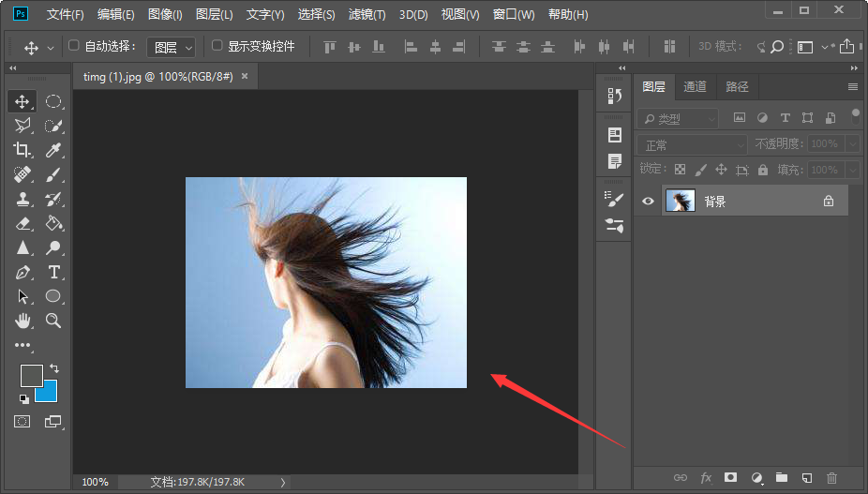Toggle pixel layer filter
This screenshot has width=868, height=494.
coord(740,117)
